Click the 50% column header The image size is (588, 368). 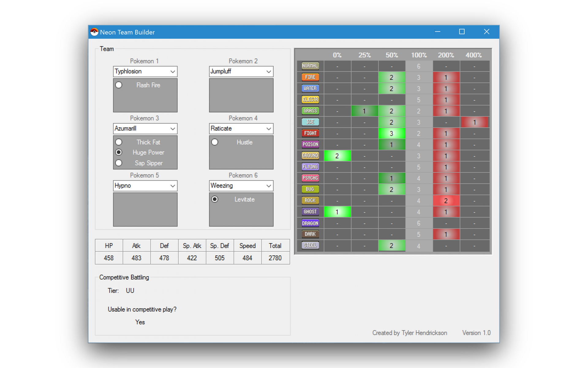pyautogui.click(x=392, y=55)
